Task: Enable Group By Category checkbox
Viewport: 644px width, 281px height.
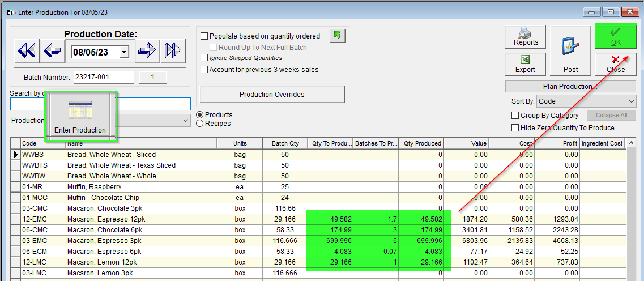Action: pos(515,116)
